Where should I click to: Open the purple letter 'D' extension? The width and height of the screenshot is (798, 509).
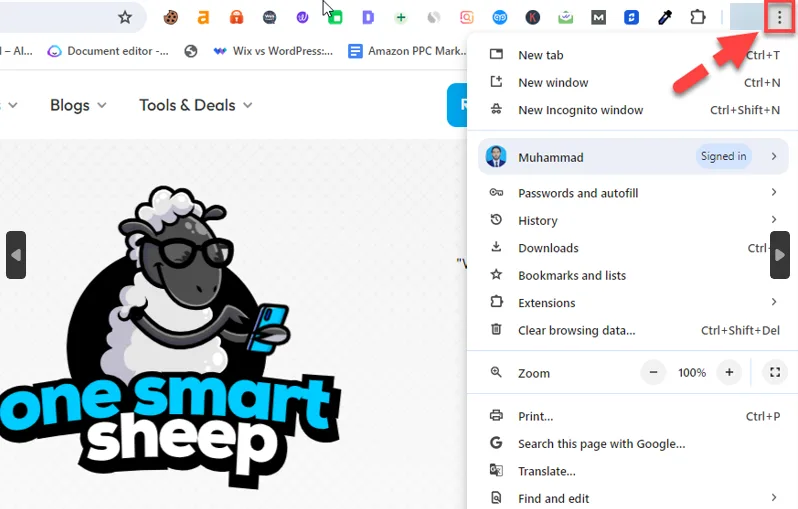click(x=368, y=18)
